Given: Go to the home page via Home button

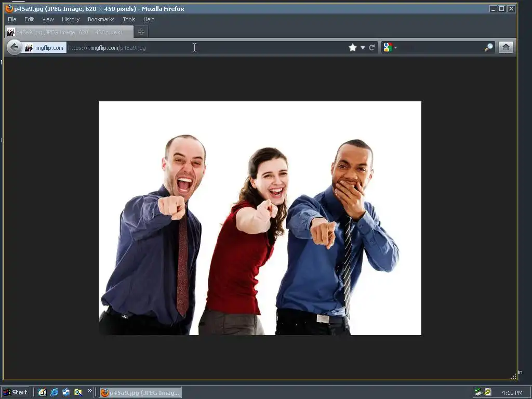Looking at the screenshot, I should click(506, 47).
